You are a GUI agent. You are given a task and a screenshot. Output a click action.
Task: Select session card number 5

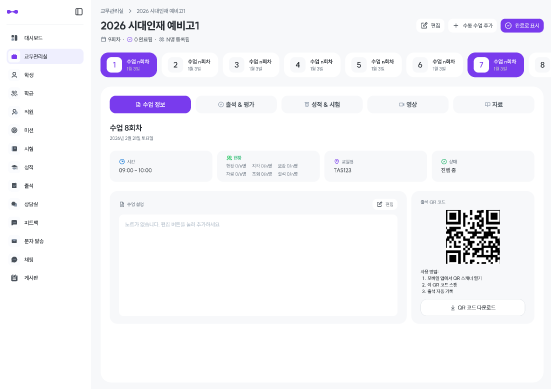(374, 65)
